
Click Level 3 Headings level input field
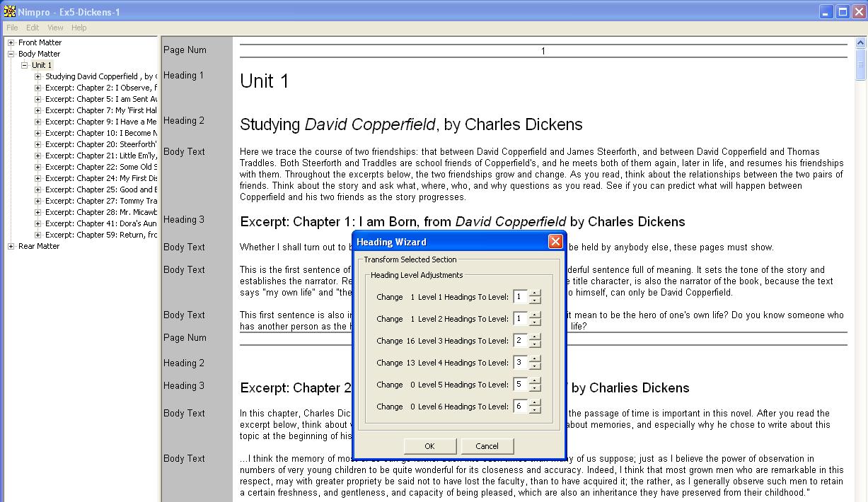(x=521, y=341)
